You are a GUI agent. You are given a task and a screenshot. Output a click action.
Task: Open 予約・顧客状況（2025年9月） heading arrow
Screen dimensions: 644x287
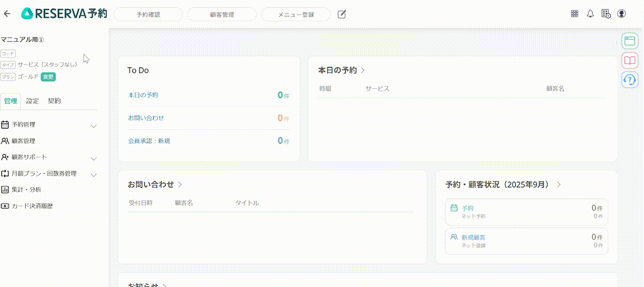point(558,185)
